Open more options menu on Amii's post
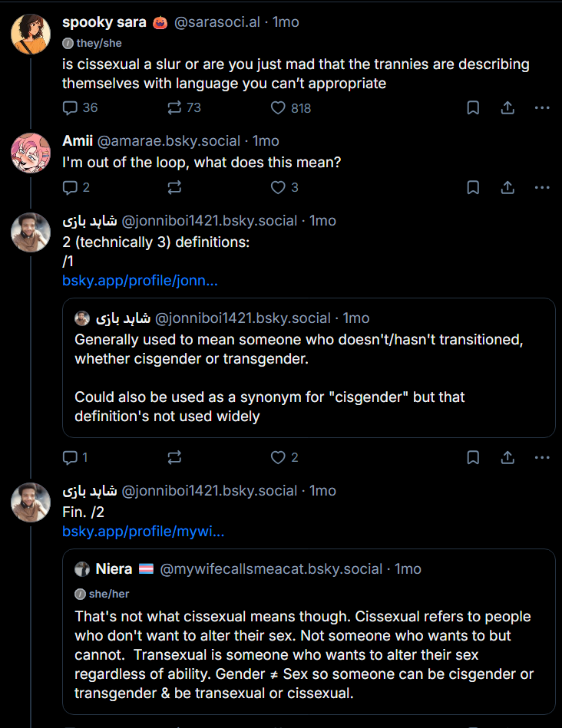 (x=542, y=187)
